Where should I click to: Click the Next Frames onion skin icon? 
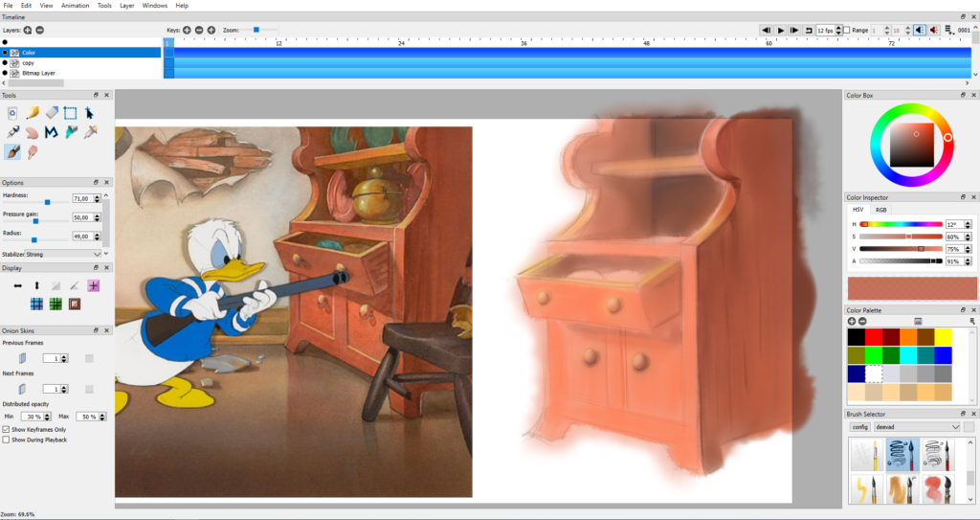[23, 389]
